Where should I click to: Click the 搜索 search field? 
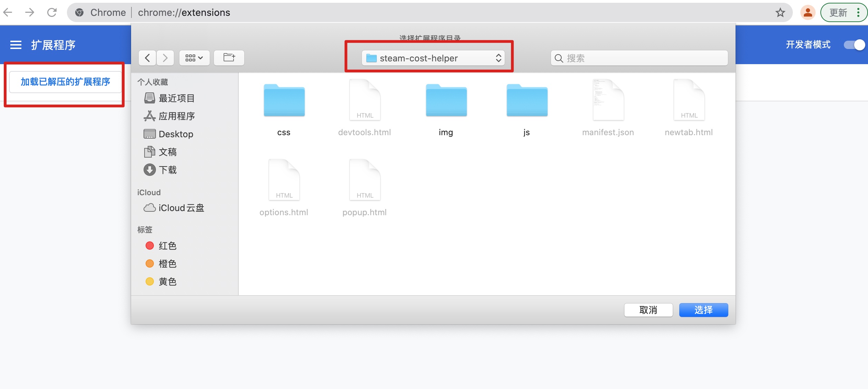point(639,58)
